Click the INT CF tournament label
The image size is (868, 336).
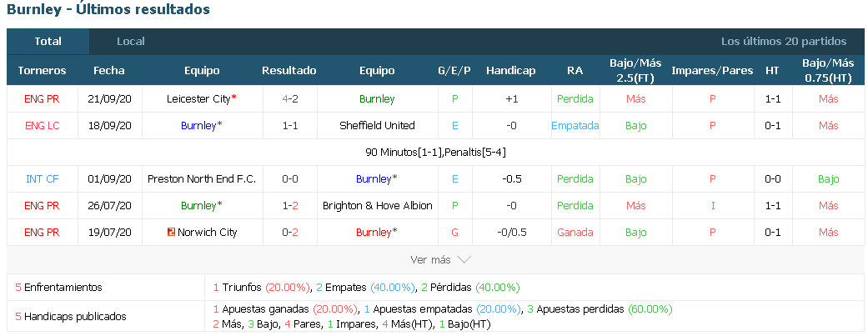click(42, 178)
